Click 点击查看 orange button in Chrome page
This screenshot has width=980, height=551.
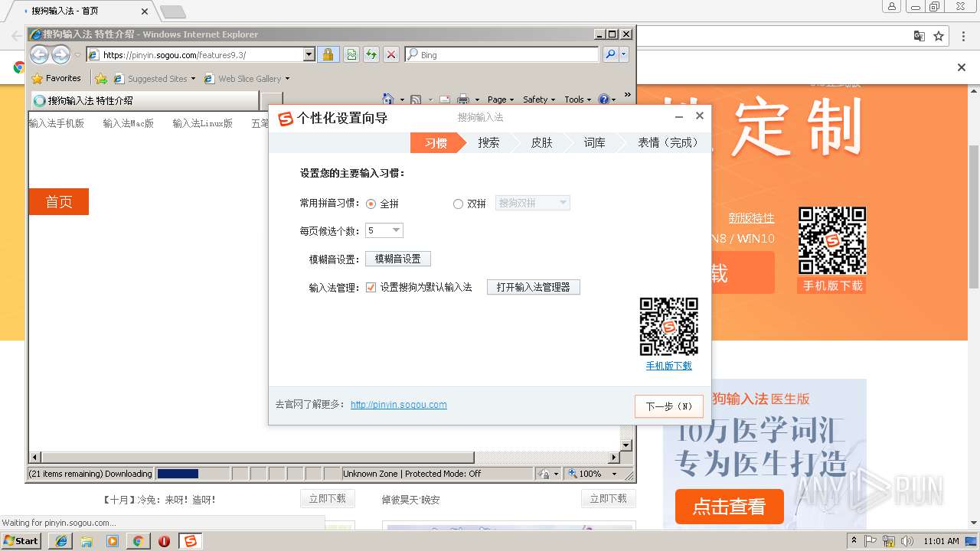[x=729, y=506]
